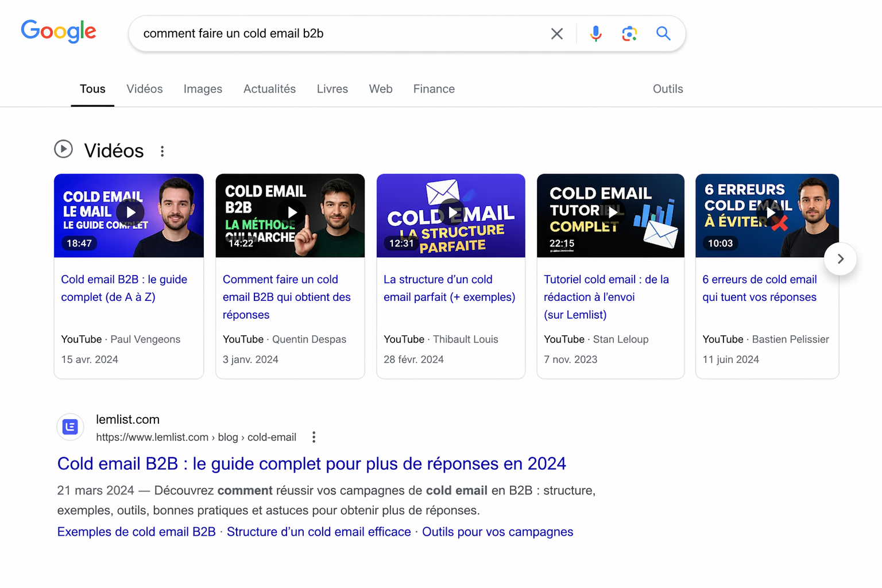The image size is (882, 588).
Task: Click the '15 avr. 2024' date
Action: click(90, 359)
